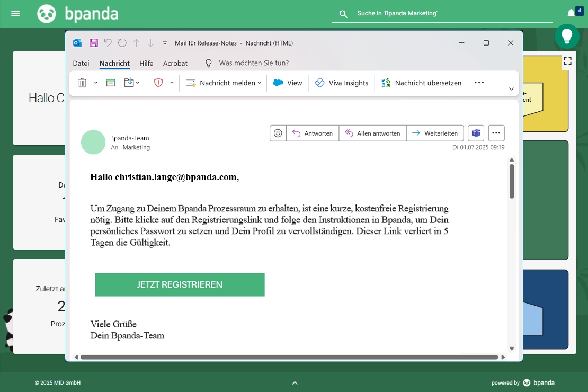Click the scroll left arrow in the mail
The image size is (588, 392).
(76, 357)
